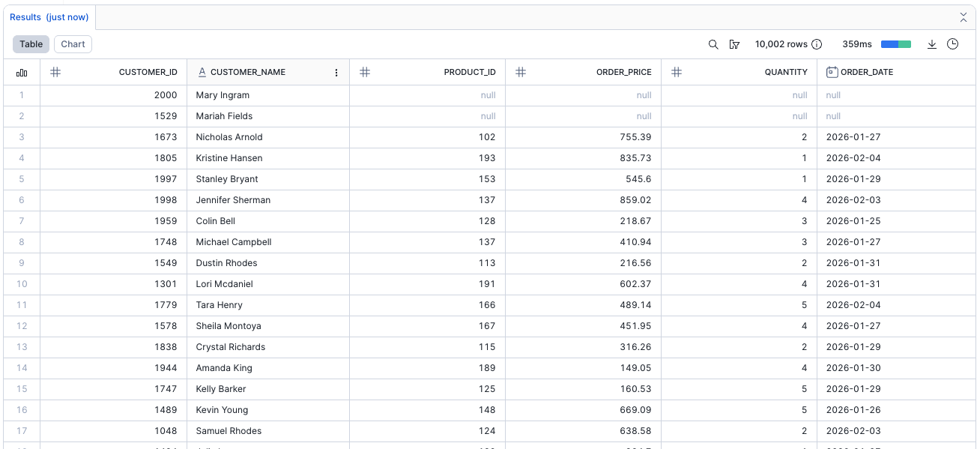Switch to Chart view
The height and width of the screenshot is (449, 980).
(x=73, y=44)
